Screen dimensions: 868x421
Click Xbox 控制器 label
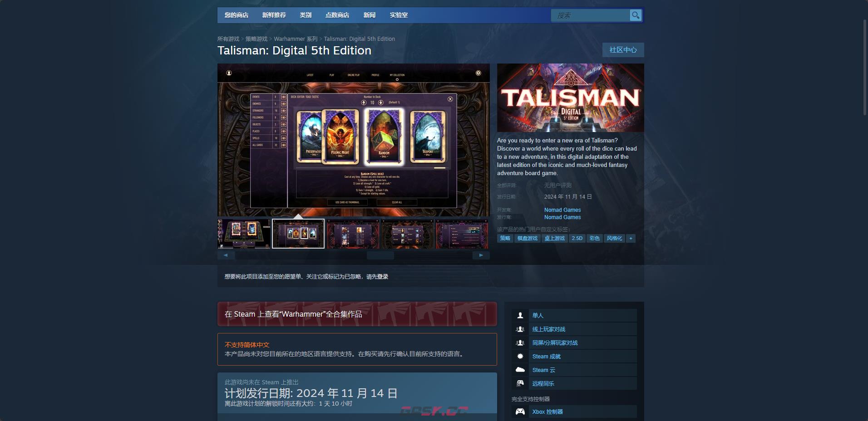(548, 411)
